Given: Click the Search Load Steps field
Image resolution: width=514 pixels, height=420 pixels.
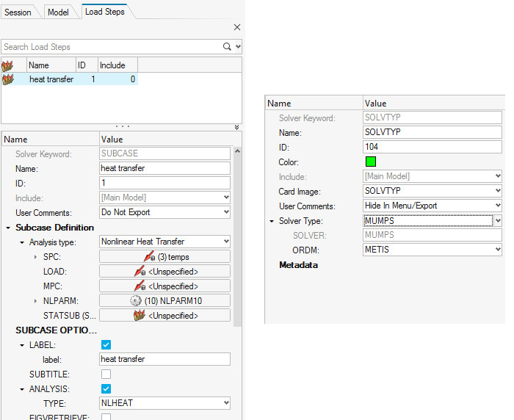Looking at the screenshot, I should click(x=110, y=47).
